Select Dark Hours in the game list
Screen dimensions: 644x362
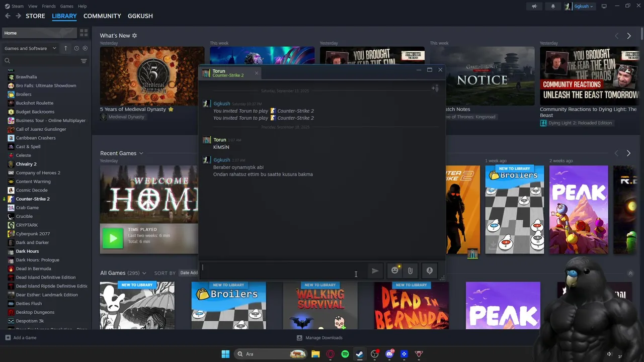pos(27,251)
